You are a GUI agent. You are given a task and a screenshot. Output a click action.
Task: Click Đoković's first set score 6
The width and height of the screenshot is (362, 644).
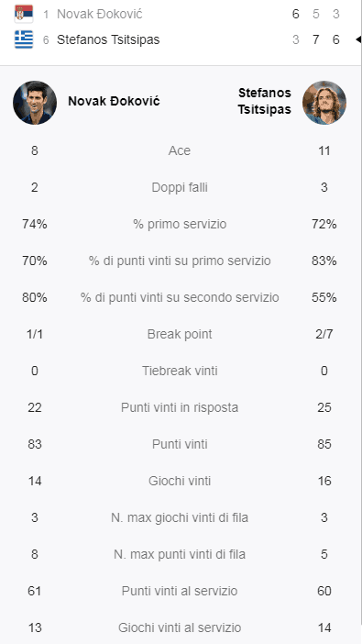[x=295, y=14]
